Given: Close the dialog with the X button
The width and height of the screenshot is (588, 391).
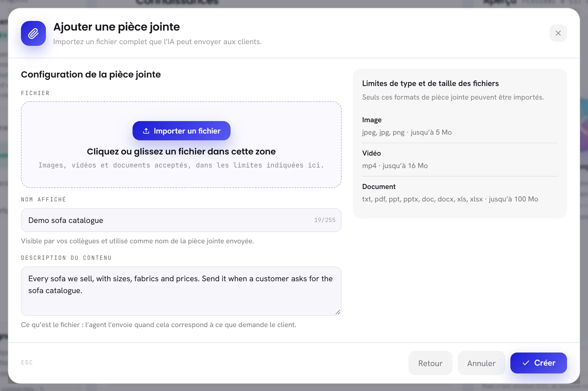Looking at the screenshot, I should point(558,33).
